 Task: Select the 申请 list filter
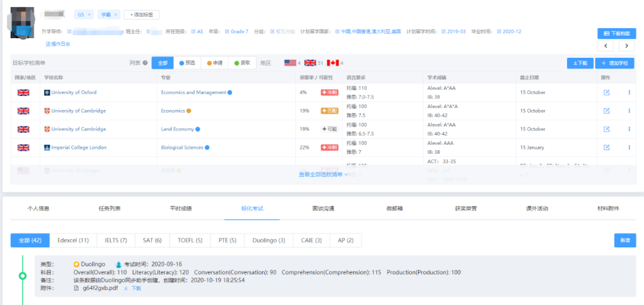(x=215, y=63)
